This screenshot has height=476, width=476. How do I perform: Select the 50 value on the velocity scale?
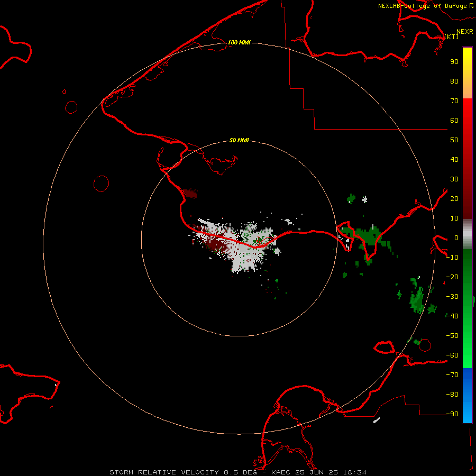coord(454,140)
